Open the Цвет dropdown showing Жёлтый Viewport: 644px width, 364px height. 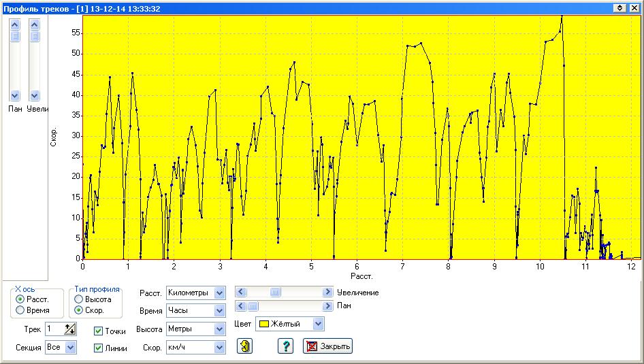coord(319,324)
